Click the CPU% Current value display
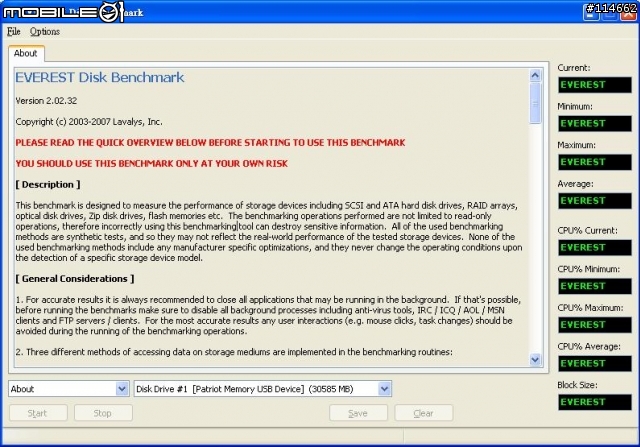Image resolution: width=640 pixels, height=447 pixels. click(x=595, y=247)
